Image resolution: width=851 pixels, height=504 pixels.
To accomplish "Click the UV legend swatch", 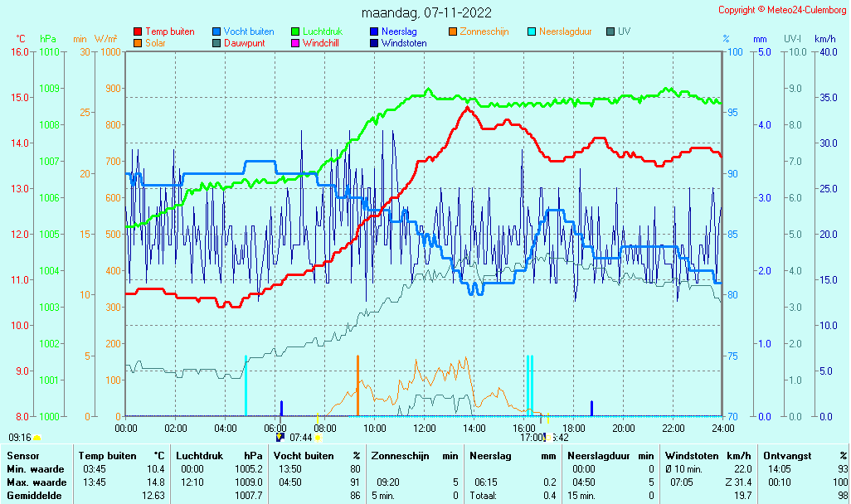I will pos(610,32).
